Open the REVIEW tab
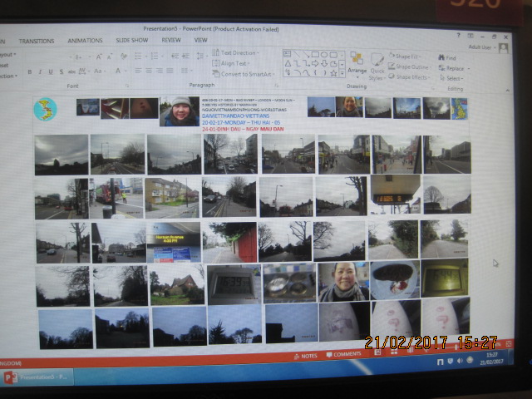Image resolution: width=532 pixels, height=399 pixels. [171, 40]
